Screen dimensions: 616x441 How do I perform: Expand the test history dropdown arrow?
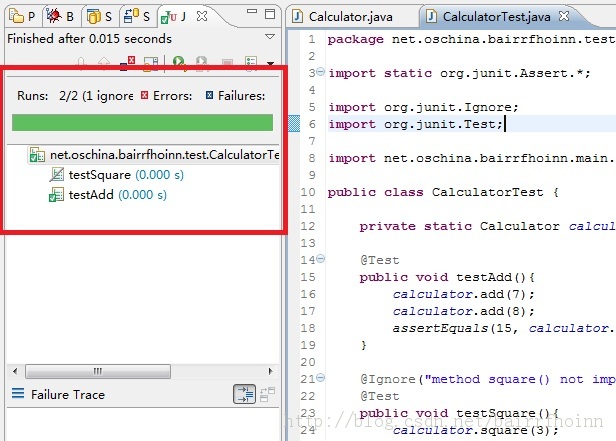[270, 63]
